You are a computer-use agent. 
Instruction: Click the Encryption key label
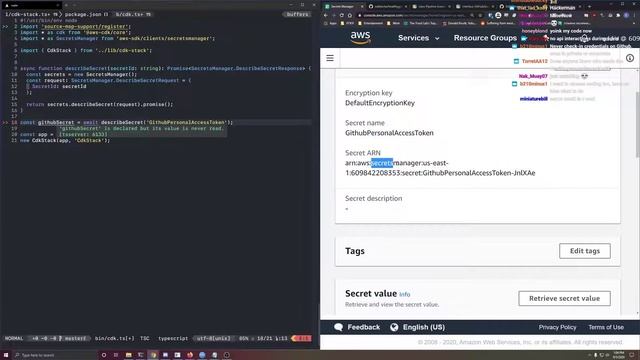point(369,93)
